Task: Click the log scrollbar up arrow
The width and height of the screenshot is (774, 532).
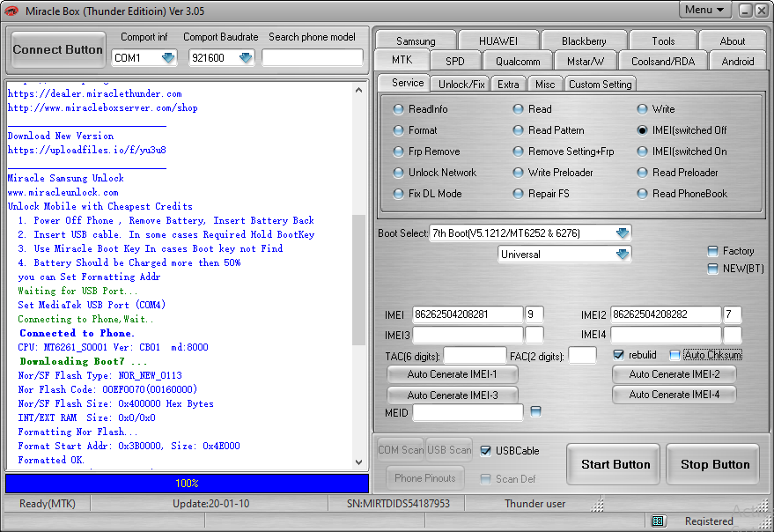Action: pyautogui.click(x=359, y=90)
